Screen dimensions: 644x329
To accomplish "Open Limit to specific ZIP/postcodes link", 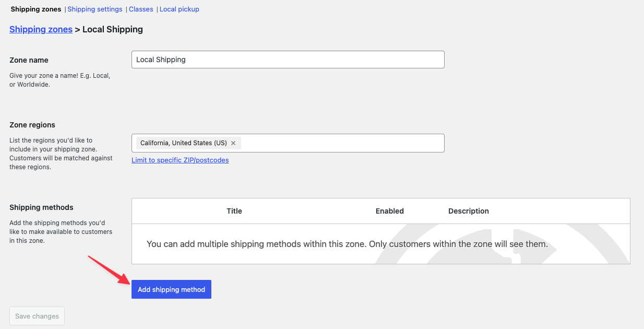I will (180, 160).
